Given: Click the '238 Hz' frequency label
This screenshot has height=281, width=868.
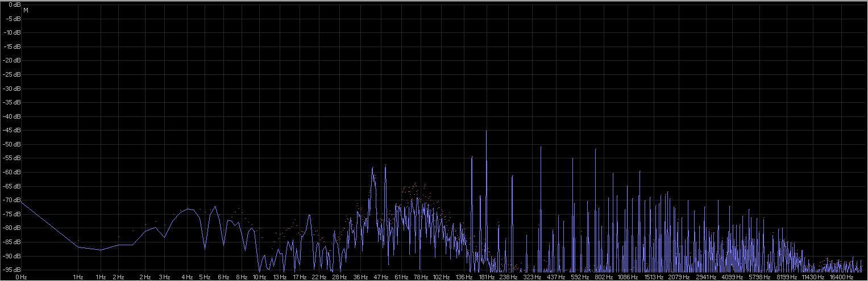Looking at the screenshot, I should point(508,278).
